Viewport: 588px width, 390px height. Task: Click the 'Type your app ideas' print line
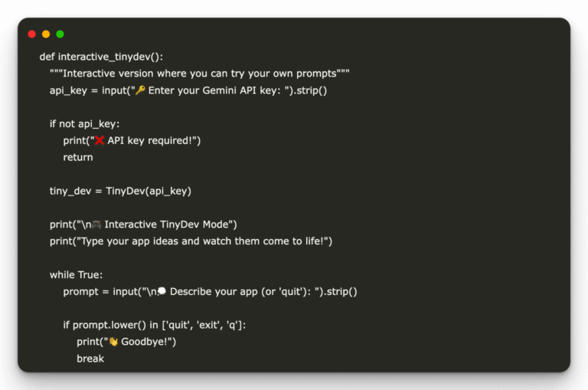click(191, 241)
